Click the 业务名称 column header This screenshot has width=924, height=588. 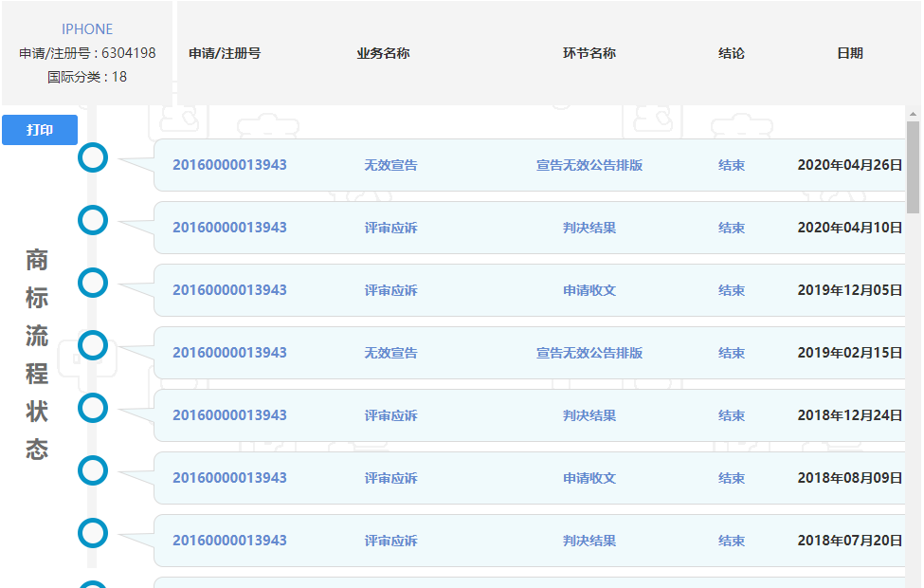click(383, 53)
